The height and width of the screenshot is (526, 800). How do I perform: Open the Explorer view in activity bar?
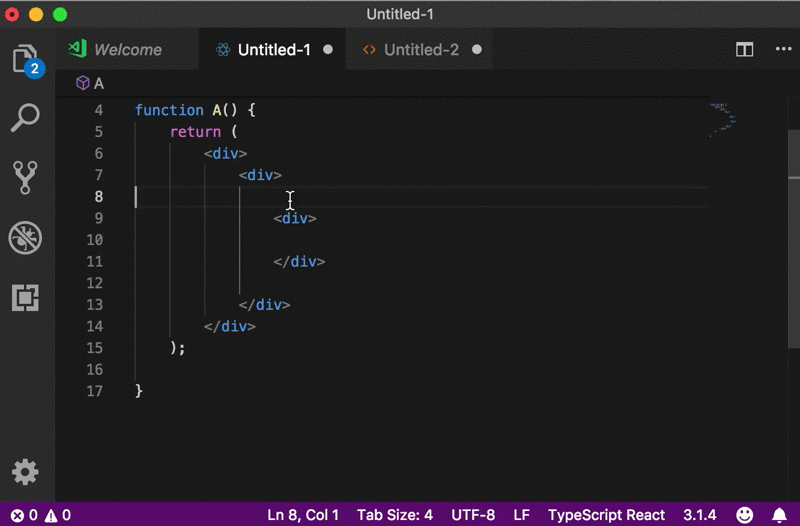click(x=26, y=59)
